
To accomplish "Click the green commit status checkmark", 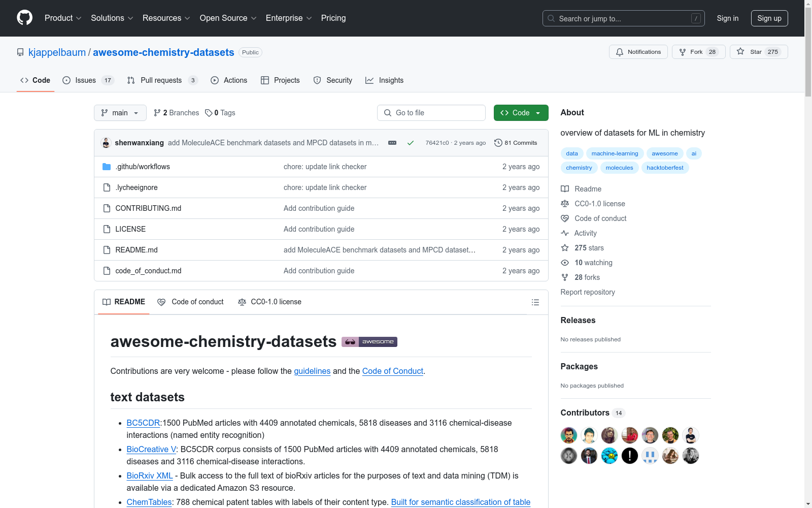I will [411, 143].
